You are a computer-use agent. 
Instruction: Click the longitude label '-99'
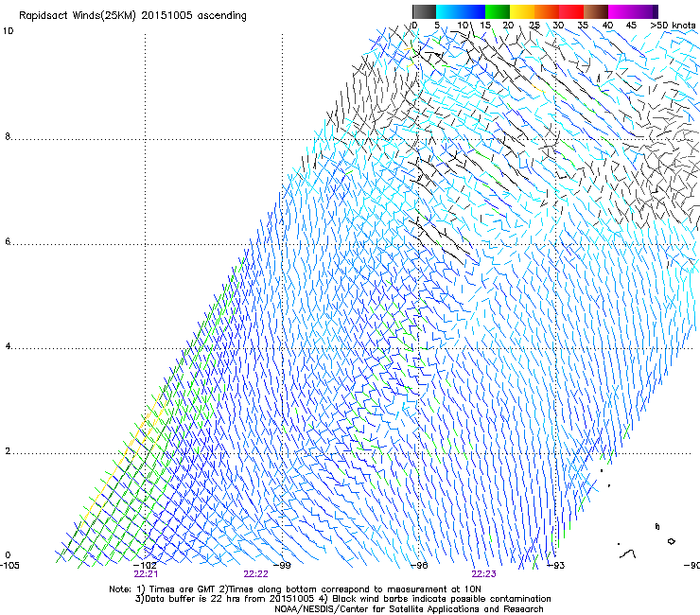click(282, 566)
